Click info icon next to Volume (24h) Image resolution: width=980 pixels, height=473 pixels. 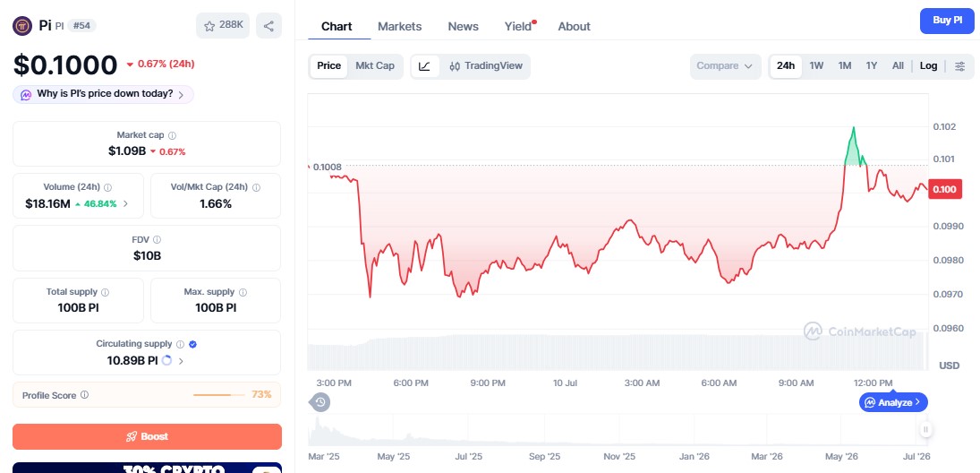point(107,187)
